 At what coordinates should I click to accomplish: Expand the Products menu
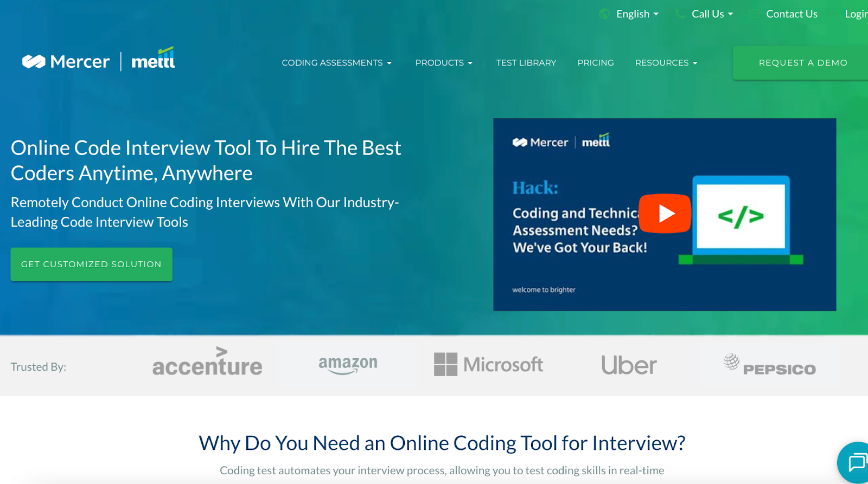click(x=444, y=63)
